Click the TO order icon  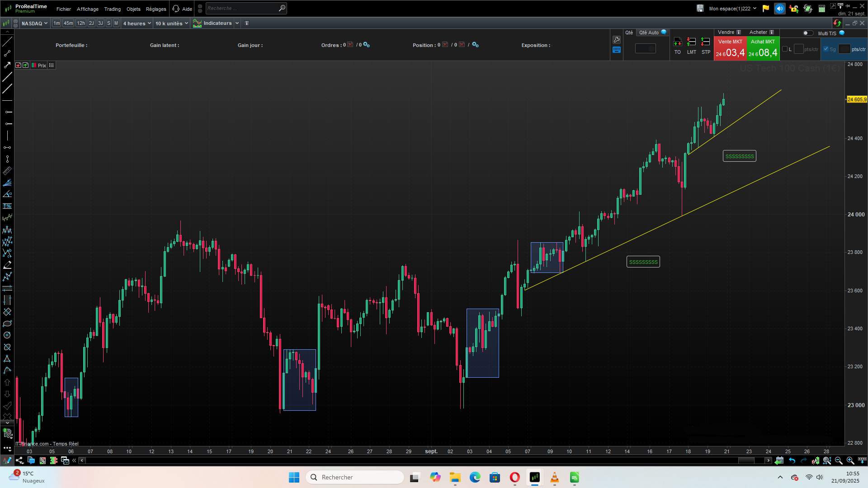(x=677, y=42)
